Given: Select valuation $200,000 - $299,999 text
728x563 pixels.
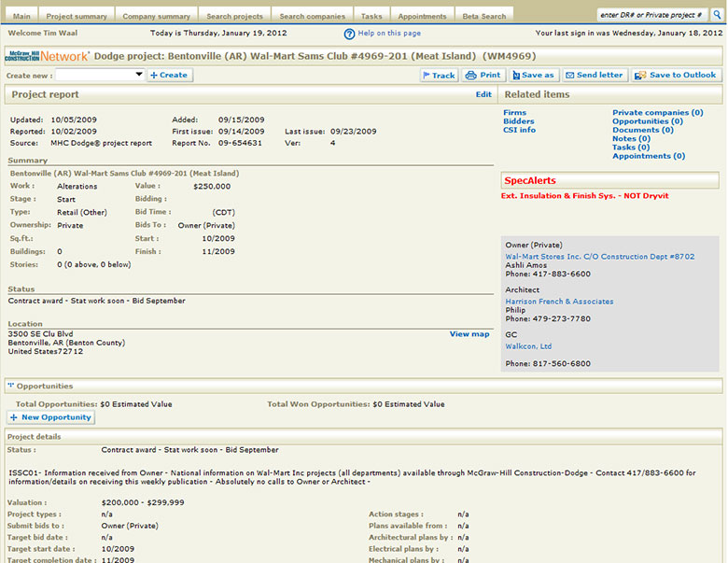Looking at the screenshot, I should pos(143,502).
